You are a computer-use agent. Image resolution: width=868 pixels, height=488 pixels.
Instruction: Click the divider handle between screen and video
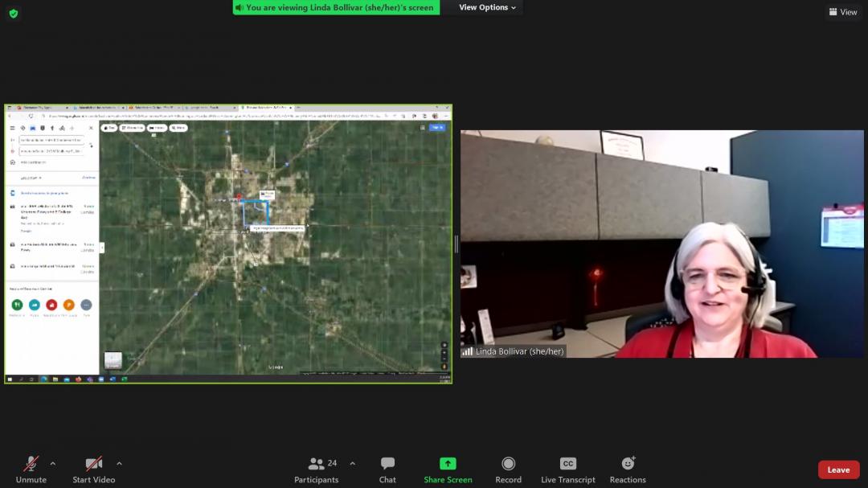click(x=457, y=244)
